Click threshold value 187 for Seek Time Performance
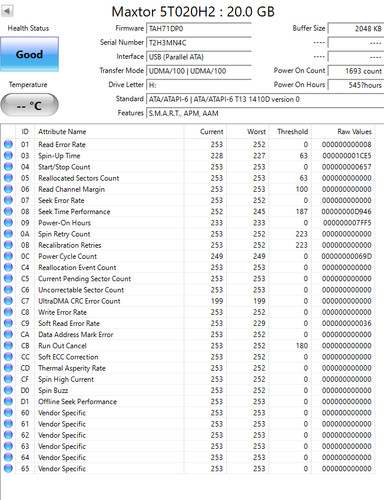This screenshot has height=500, width=384. tap(301, 211)
